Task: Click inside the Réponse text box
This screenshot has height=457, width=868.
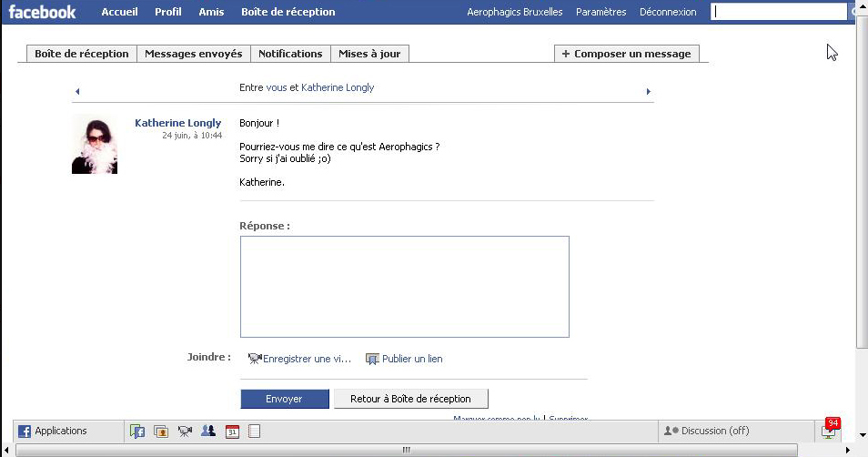Action: [404, 287]
